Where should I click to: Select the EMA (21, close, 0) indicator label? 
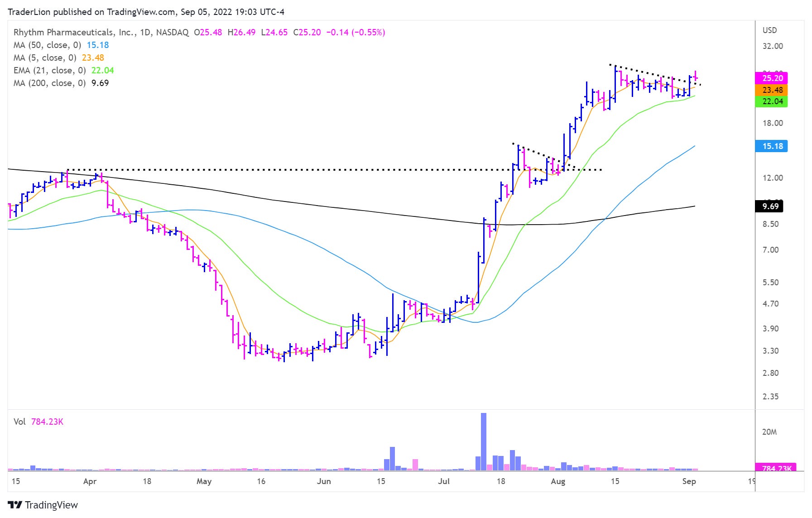pyautogui.click(x=50, y=71)
